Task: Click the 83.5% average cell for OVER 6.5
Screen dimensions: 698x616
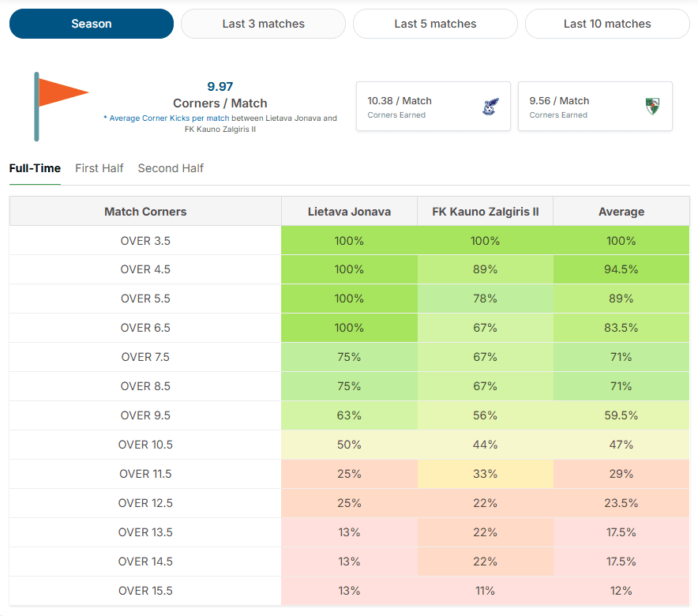Action: coord(621,328)
